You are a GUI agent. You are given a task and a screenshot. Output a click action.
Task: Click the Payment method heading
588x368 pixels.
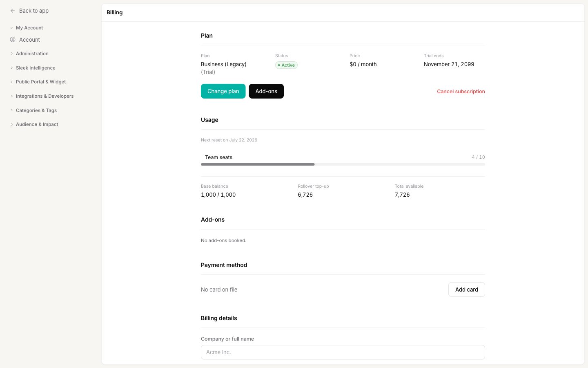(224, 265)
